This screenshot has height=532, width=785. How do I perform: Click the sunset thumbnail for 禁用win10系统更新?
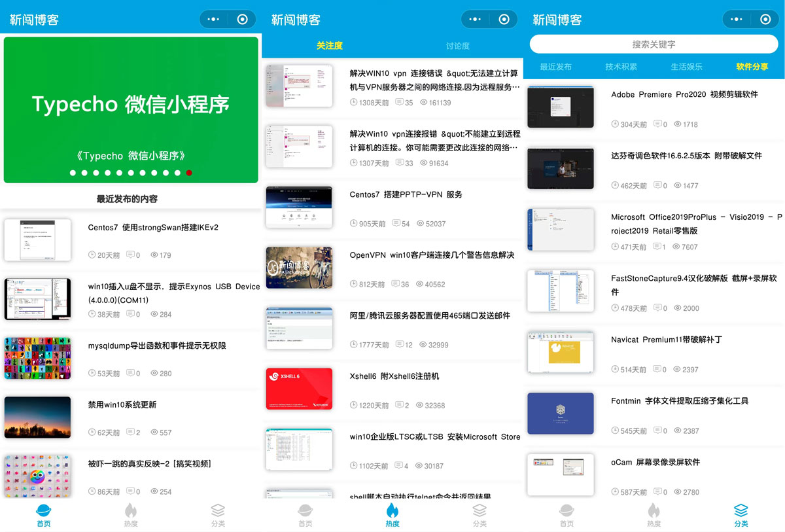click(37, 417)
